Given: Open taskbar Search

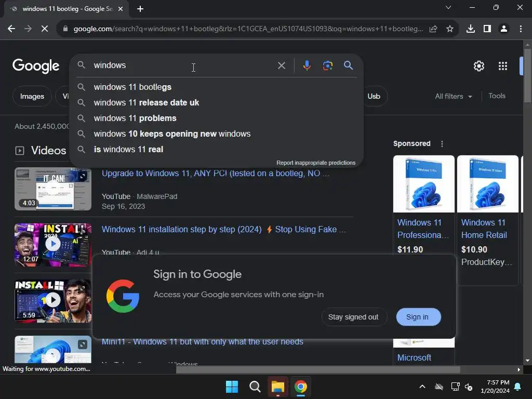Looking at the screenshot, I should [x=255, y=387].
